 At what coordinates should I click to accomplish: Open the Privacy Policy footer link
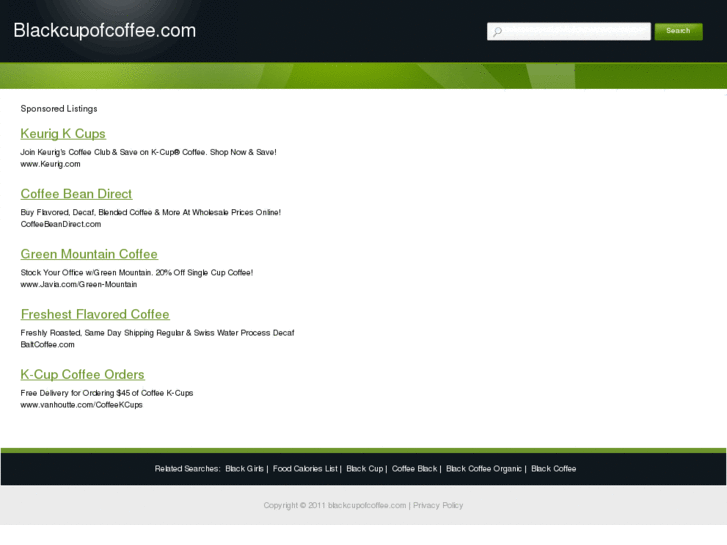[438, 505]
